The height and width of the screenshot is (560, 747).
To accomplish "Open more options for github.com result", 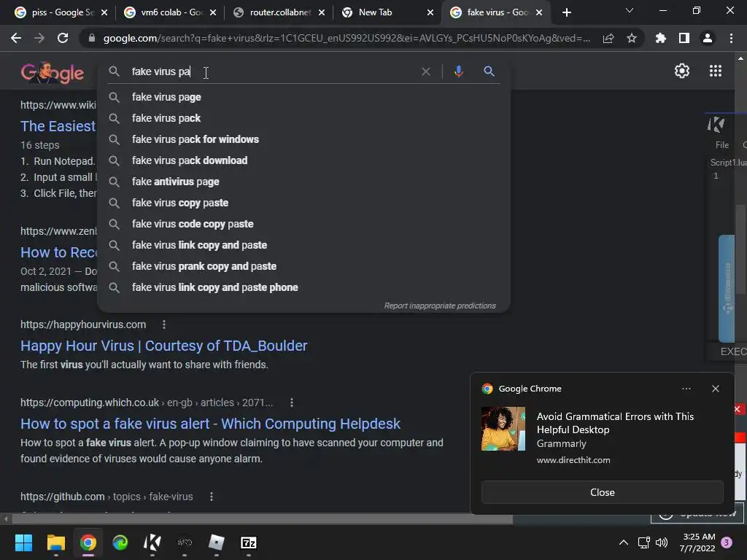I will [x=212, y=497].
